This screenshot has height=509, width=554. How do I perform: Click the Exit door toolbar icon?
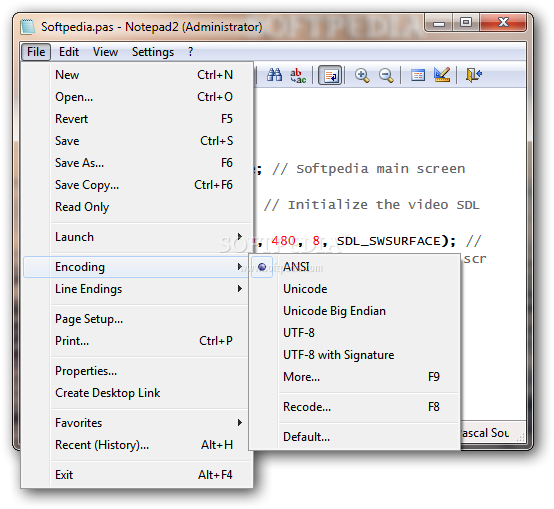click(473, 75)
